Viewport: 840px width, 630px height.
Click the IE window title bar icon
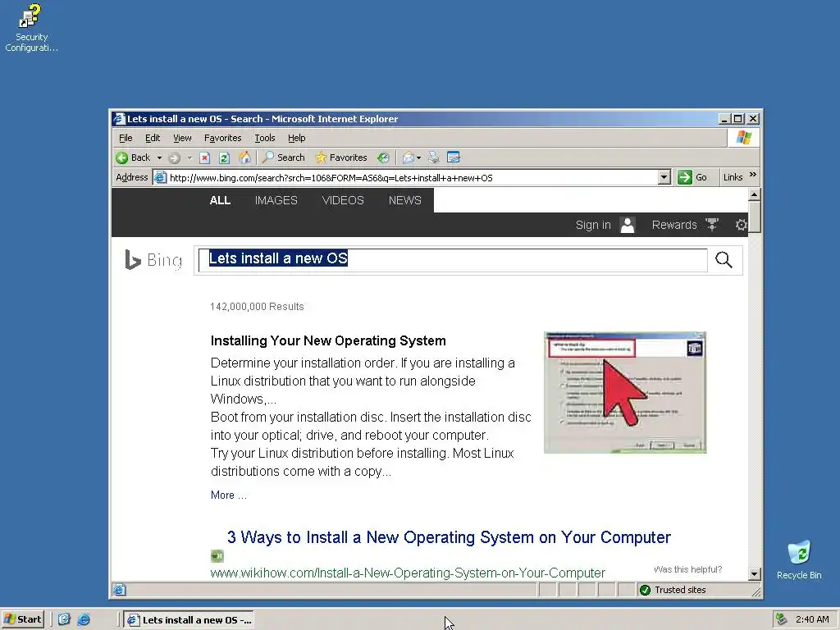coord(119,119)
